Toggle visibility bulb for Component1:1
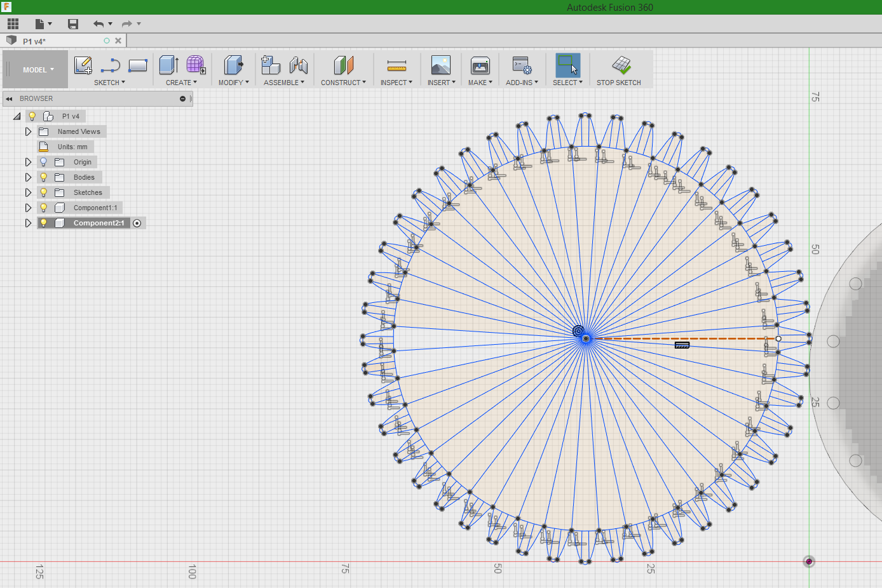The width and height of the screenshot is (882, 588). 43,208
